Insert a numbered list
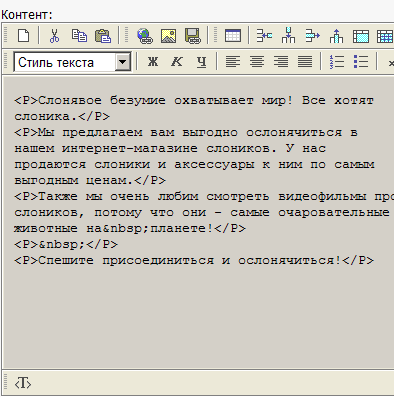Screen dimensions: 394x397 click(x=337, y=62)
